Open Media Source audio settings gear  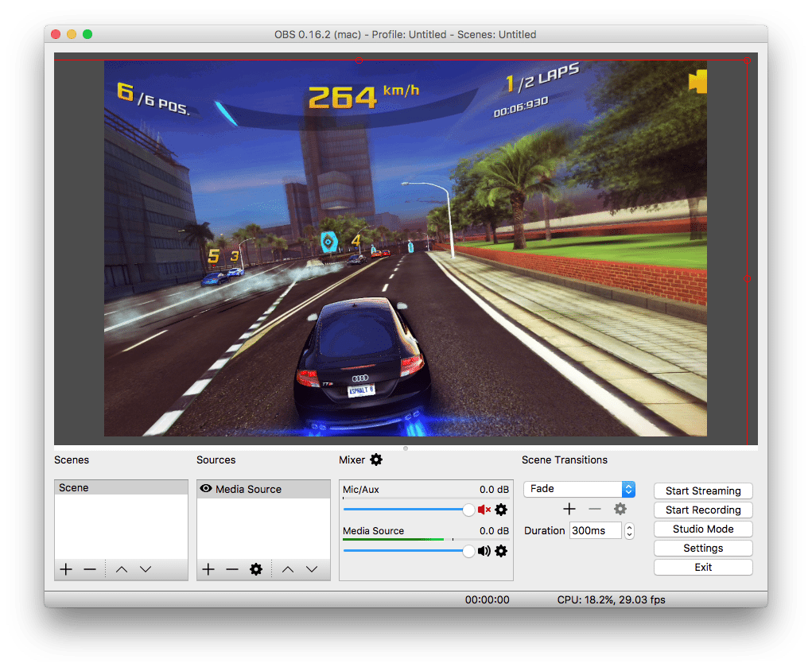tap(501, 552)
